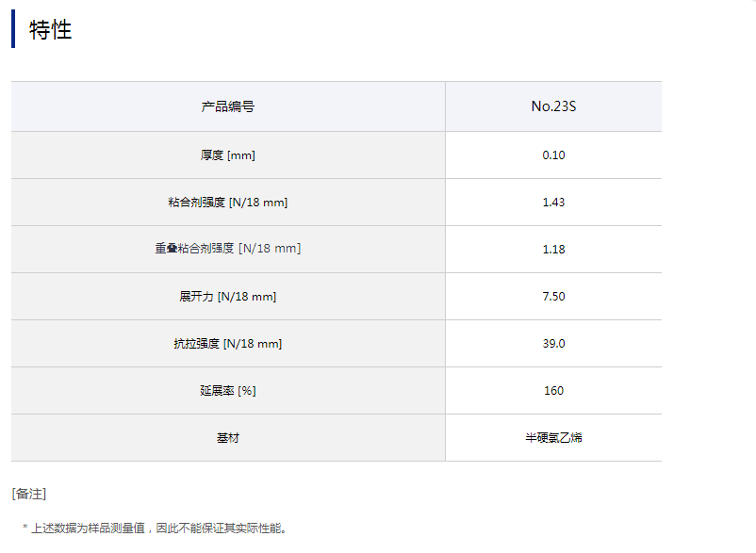Image resolution: width=756 pixels, height=553 pixels.
Task: Select the 展开力 [N/18 mm] label
Action: [228, 297]
